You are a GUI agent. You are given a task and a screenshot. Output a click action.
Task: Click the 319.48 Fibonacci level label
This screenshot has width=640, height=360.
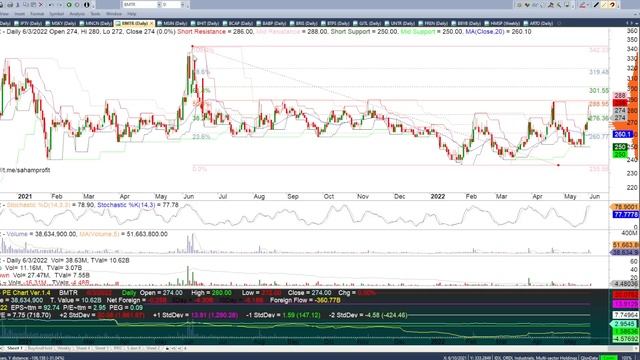pyautogui.click(x=599, y=72)
